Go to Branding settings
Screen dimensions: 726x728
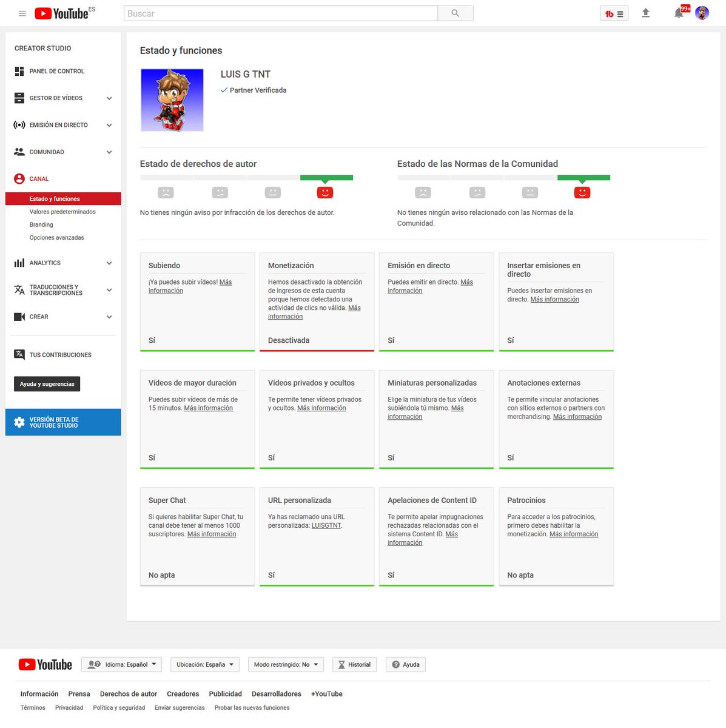pos(41,224)
